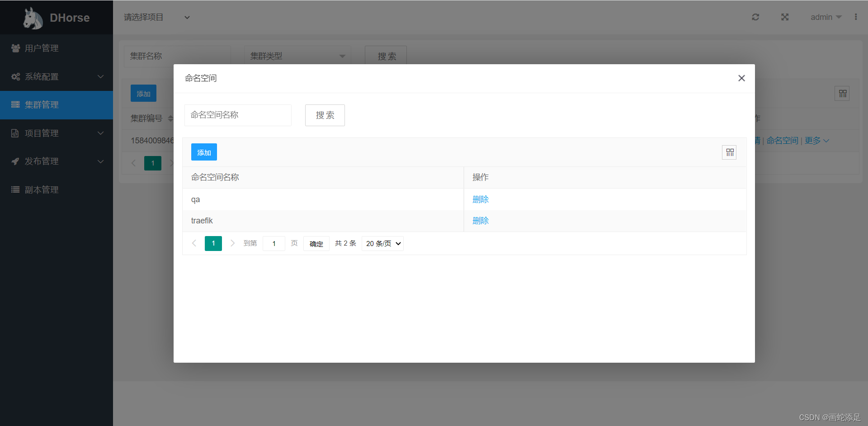Click the user management people icon
Viewport: 868px width, 426px height.
(x=15, y=48)
